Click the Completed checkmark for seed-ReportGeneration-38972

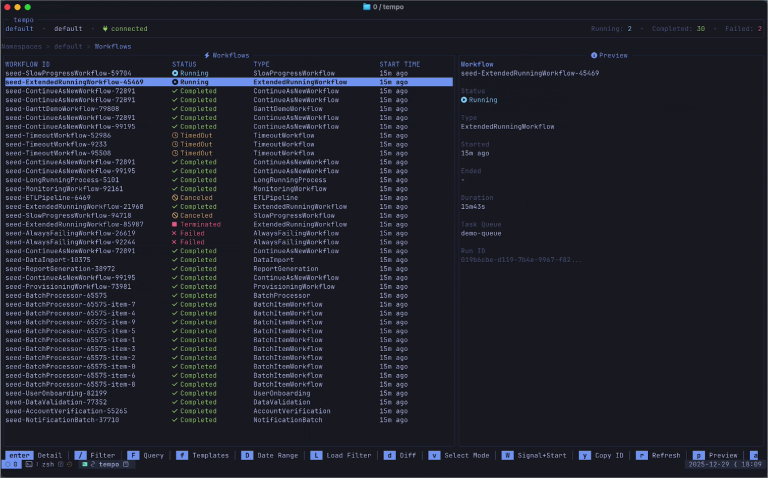(175, 268)
